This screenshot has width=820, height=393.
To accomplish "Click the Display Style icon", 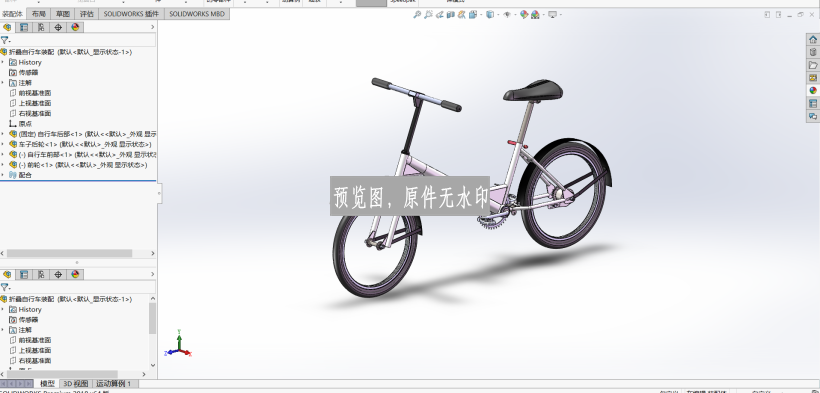I will [490, 15].
